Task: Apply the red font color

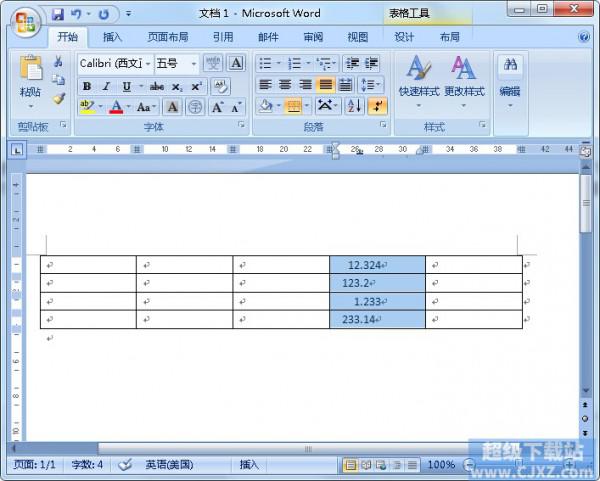Action: pos(116,107)
